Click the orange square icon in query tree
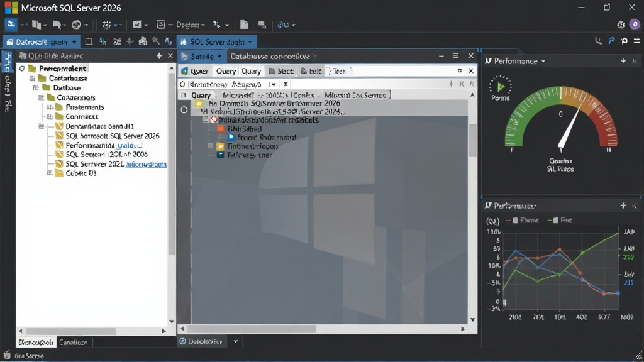644x362 pixels. tap(221, 128)
